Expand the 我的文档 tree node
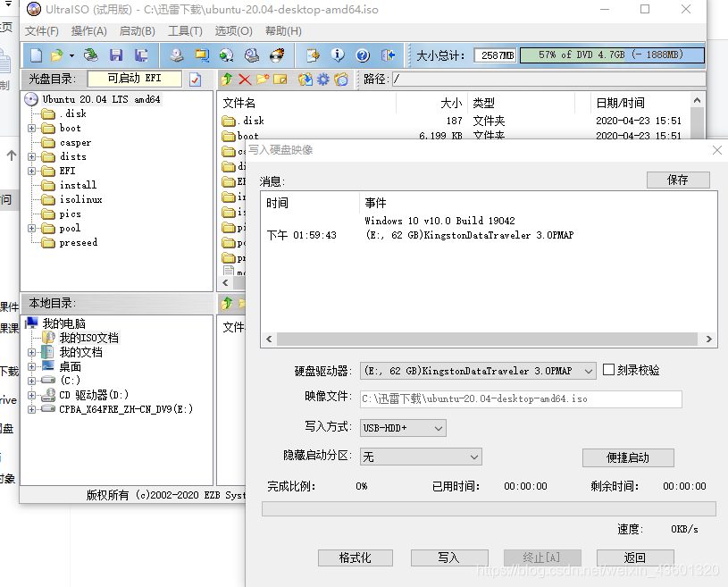 point(31,353)
